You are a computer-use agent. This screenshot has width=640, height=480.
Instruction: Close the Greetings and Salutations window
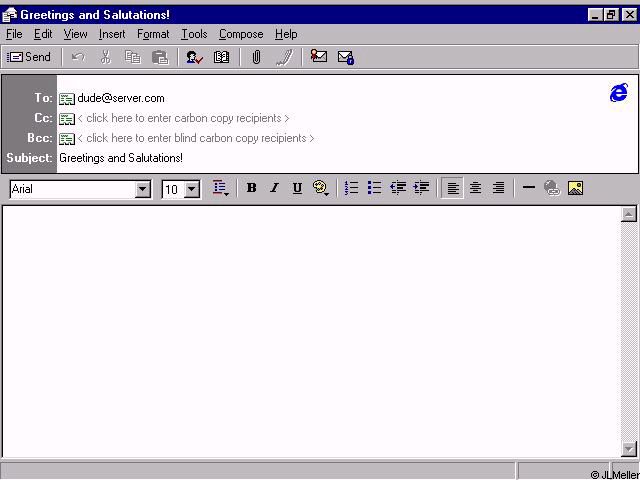[x=629, y=15]
